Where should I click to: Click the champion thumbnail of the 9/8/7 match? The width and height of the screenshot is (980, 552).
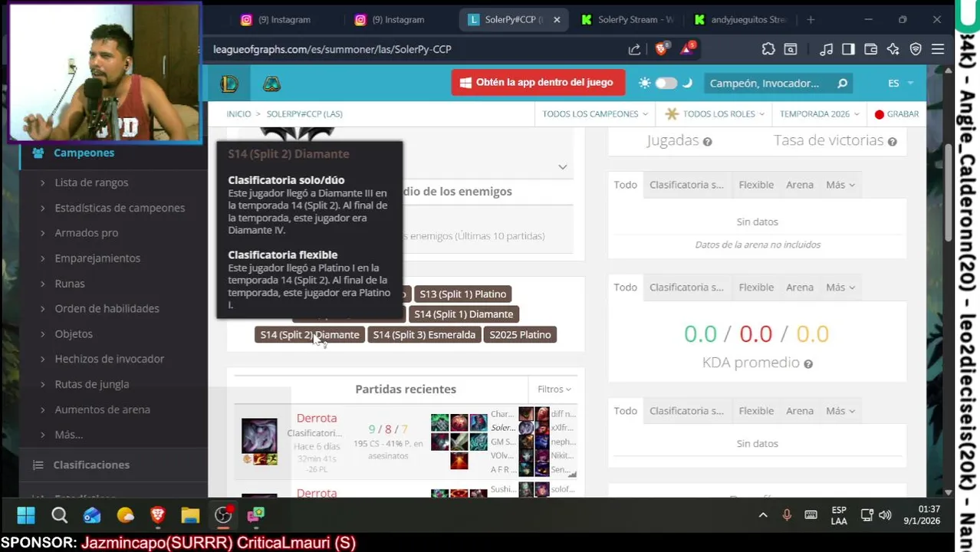259,435
